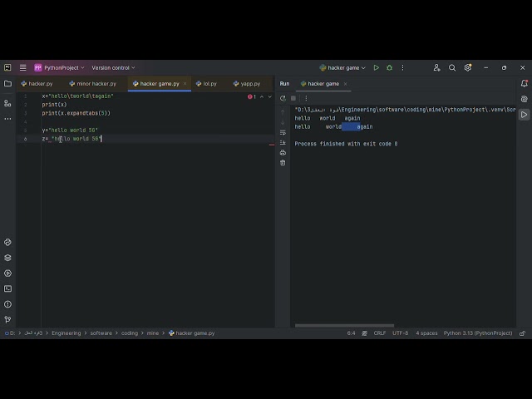This screenshot has height=399, width=532.
Task: Place cursor on print(x.expandtabs(5)) line
Action: [x=76, y=113]
